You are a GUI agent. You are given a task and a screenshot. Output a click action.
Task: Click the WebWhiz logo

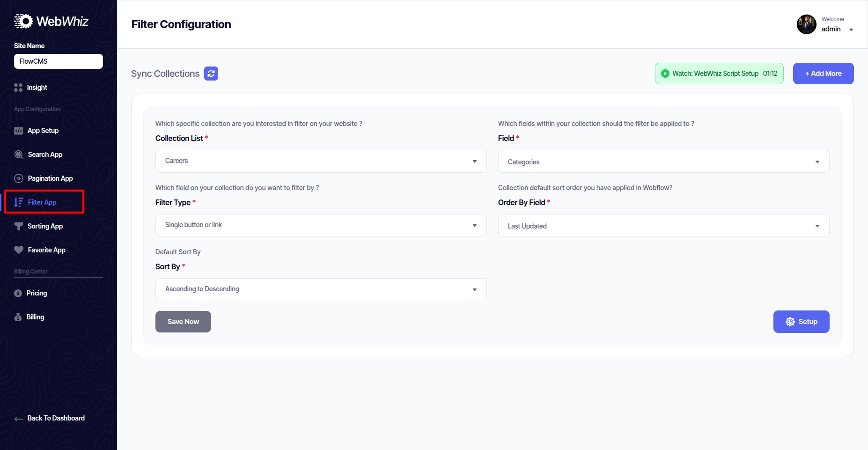51,21
